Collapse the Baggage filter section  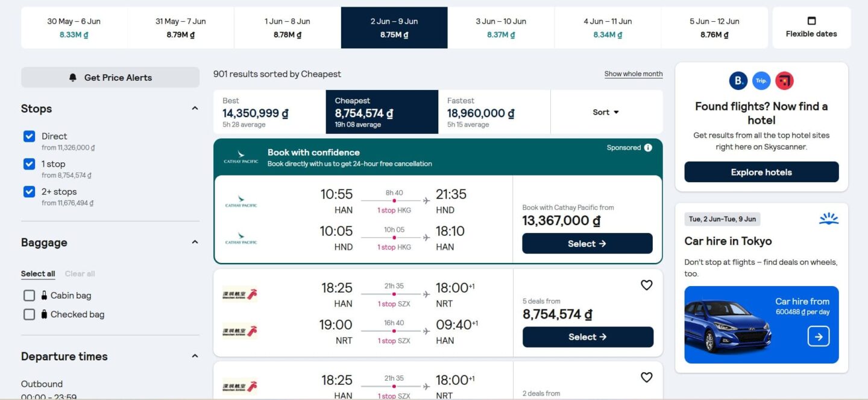[x=195, y=243]
